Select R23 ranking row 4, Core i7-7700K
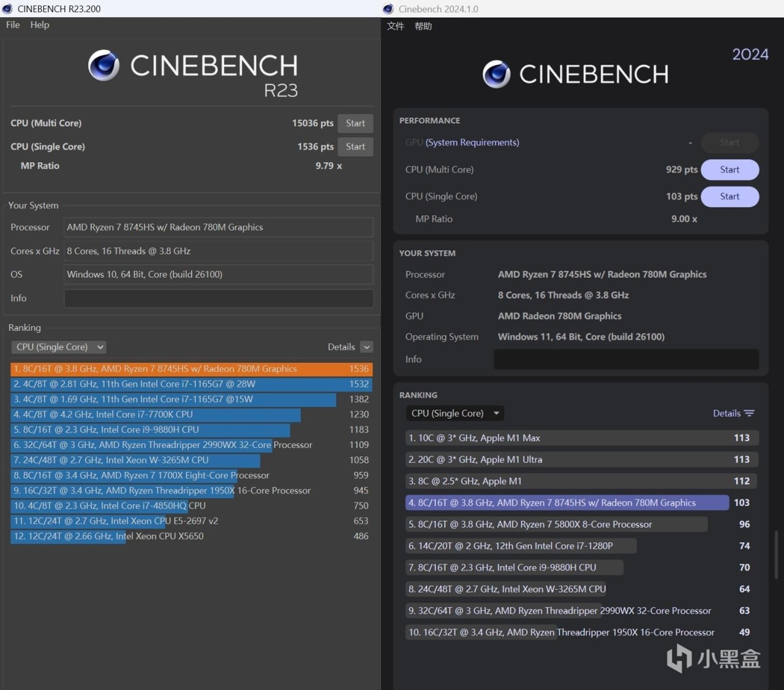 (191, 414)
